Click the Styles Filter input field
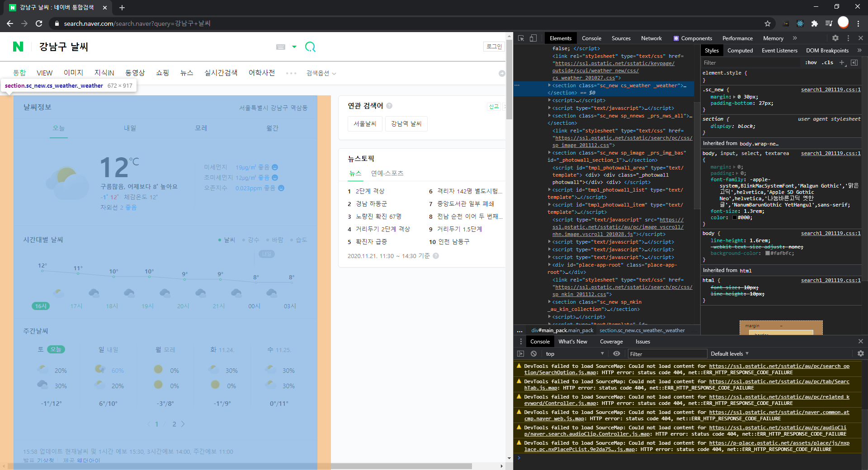The width and height of the screenshot is (868, 470). [750, 63]
